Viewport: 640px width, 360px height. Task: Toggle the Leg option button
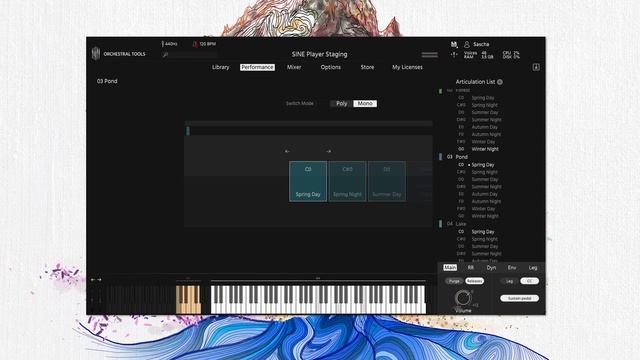pos(509,281)
